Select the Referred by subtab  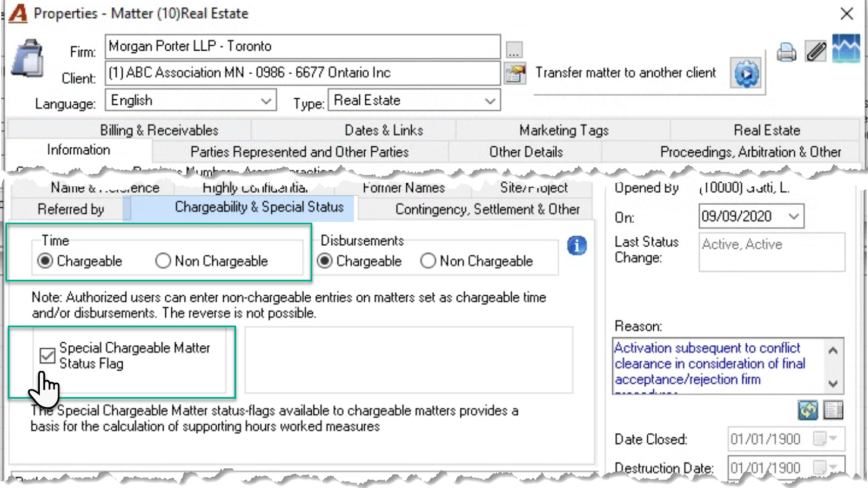[71, 209]
